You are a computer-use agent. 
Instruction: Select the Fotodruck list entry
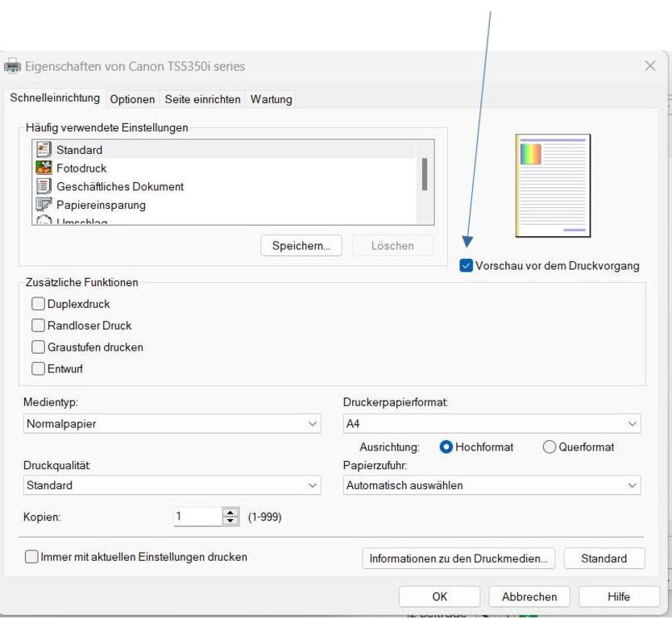[x=223, y=168]
